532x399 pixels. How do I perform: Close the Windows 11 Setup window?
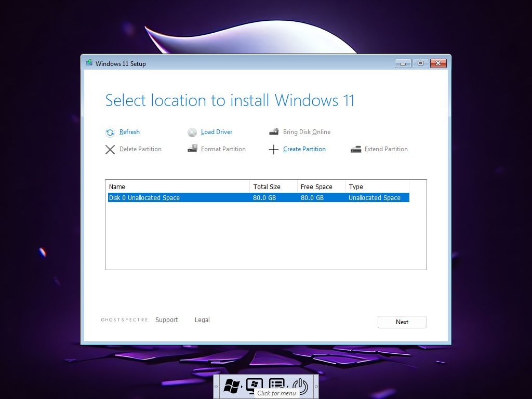[438, 63]
